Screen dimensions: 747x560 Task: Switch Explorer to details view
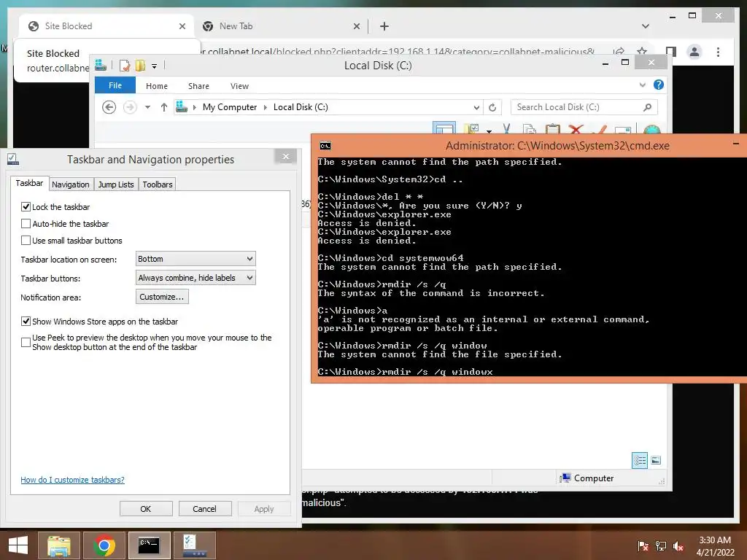[x=640, y=460]
